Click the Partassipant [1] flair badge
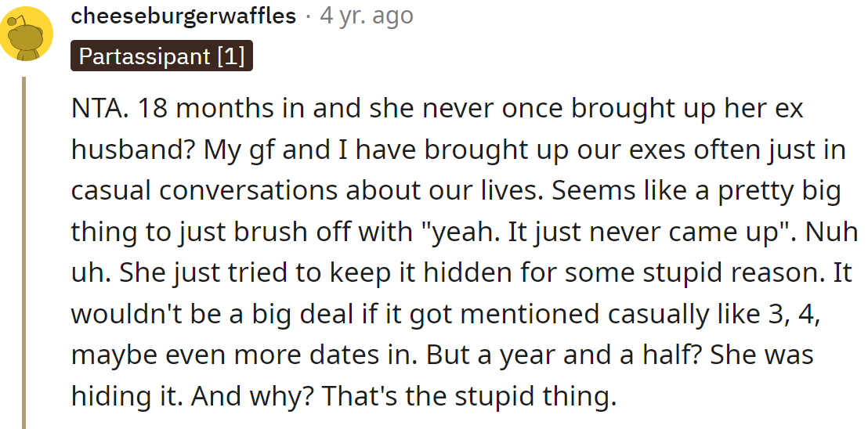 [x=161, y=56]
